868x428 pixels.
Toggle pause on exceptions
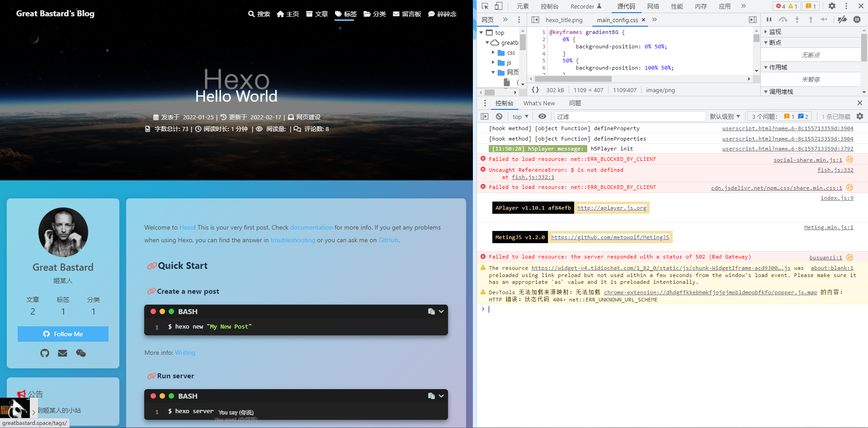857,19
